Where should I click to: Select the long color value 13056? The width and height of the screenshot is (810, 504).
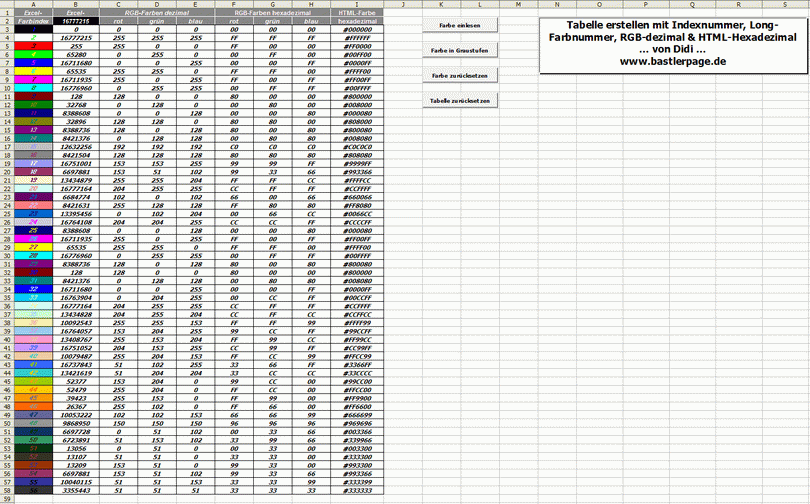[x=76, y=448]
